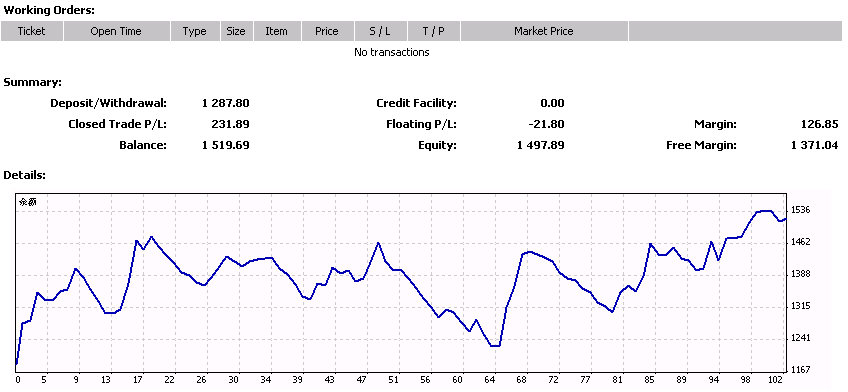Click the x-axis label 64

(x=489, y=380)
